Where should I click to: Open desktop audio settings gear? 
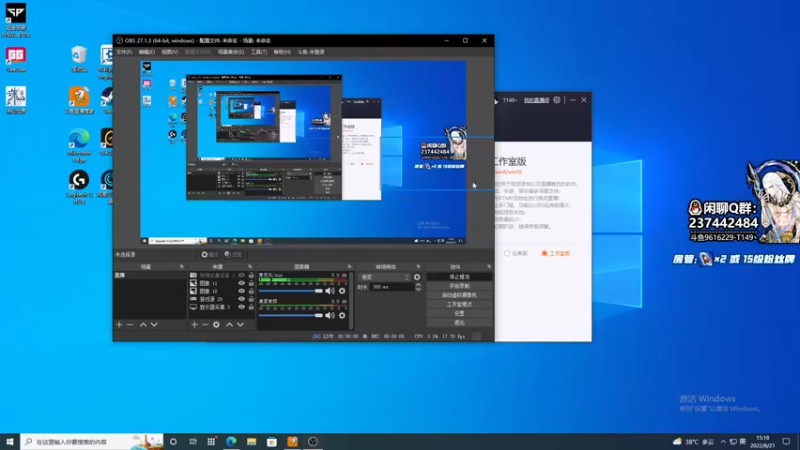tap(342, 315)
